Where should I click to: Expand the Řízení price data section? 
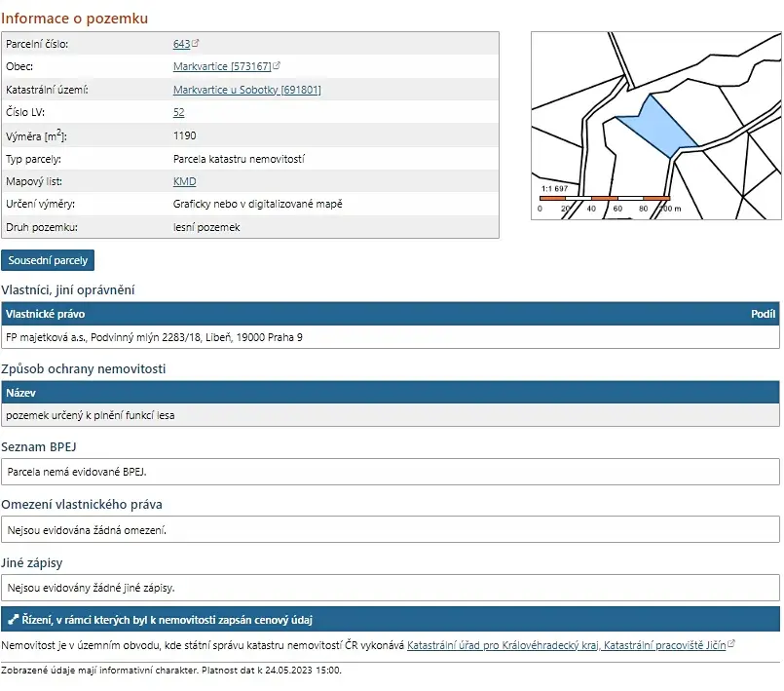pos(166,620)
